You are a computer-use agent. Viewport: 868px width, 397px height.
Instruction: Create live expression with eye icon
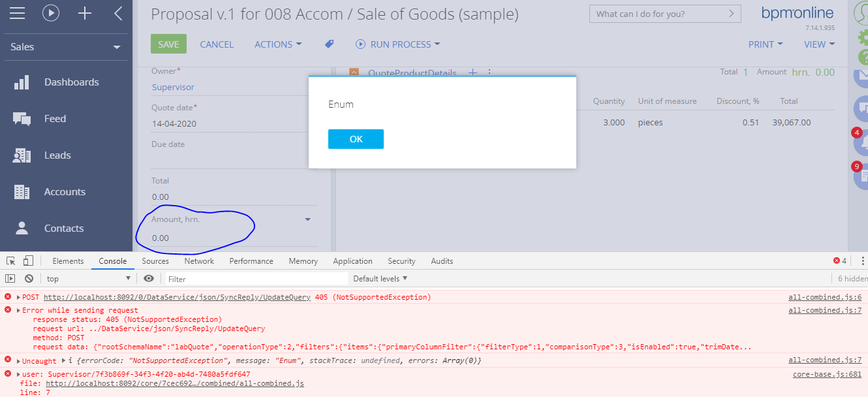click(x=149, y=278)
